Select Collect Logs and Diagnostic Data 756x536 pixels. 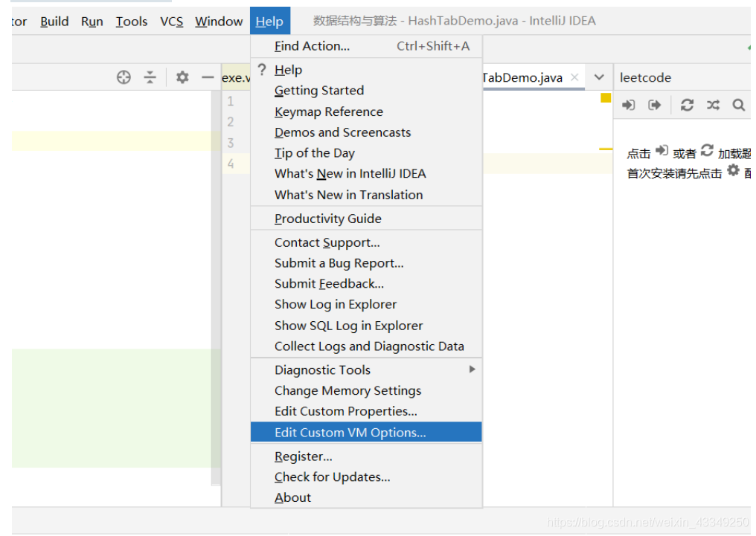(366, 346)
